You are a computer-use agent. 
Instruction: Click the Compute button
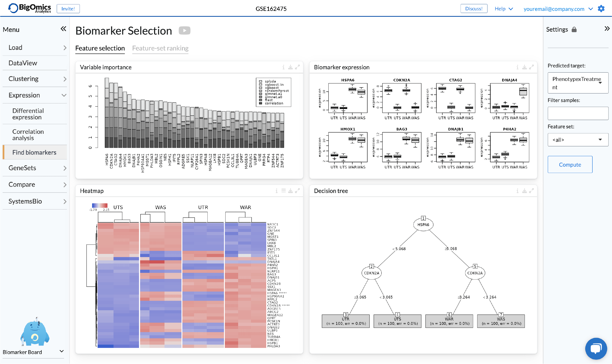570,164
